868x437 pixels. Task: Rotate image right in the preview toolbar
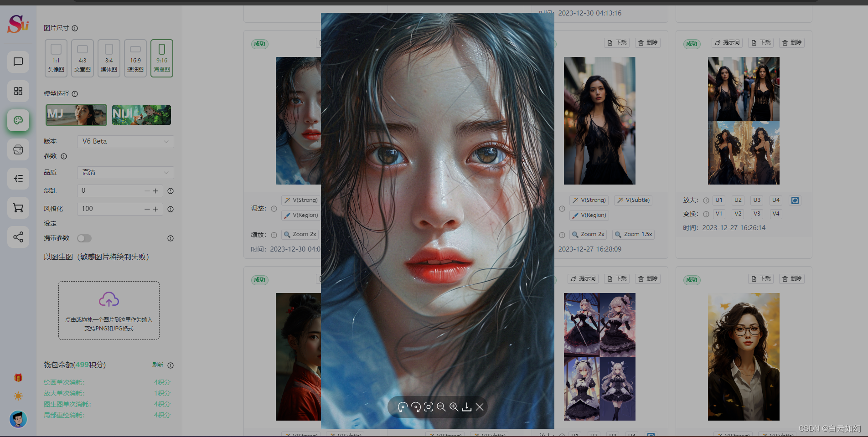(415, 407)
